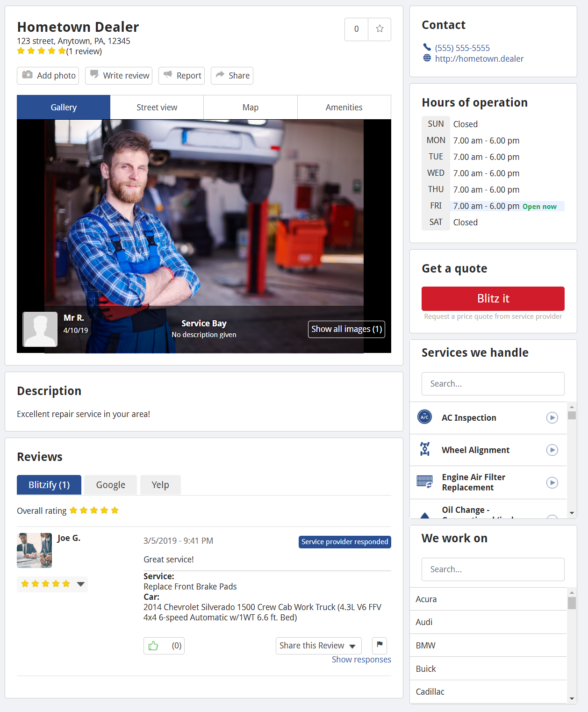Click the Wheel Alignment service icon
588x712 pixels.
[424, 449]
